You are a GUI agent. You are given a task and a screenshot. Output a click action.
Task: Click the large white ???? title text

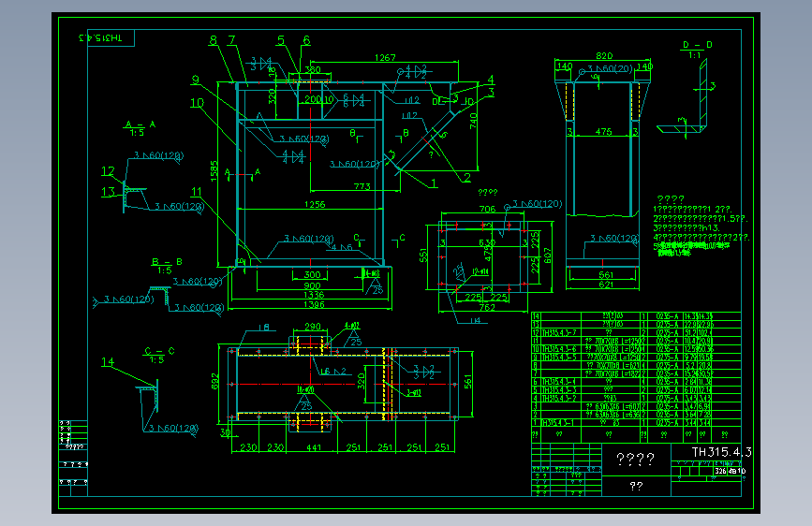635,460
